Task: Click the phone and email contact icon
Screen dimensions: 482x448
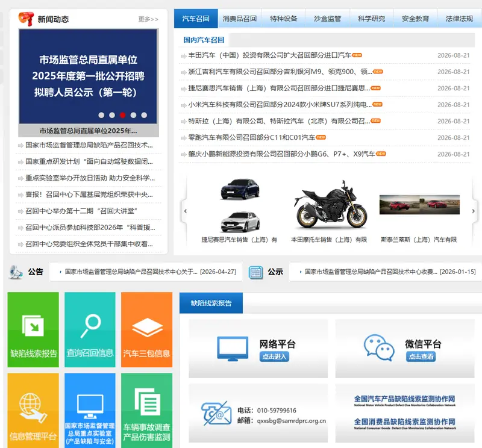Action: click(216, 413)
